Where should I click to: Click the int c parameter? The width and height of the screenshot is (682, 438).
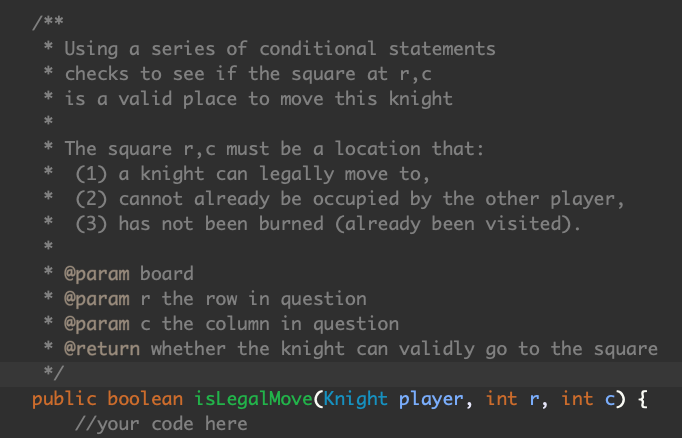pyautogui.click(x=588, y=399)
